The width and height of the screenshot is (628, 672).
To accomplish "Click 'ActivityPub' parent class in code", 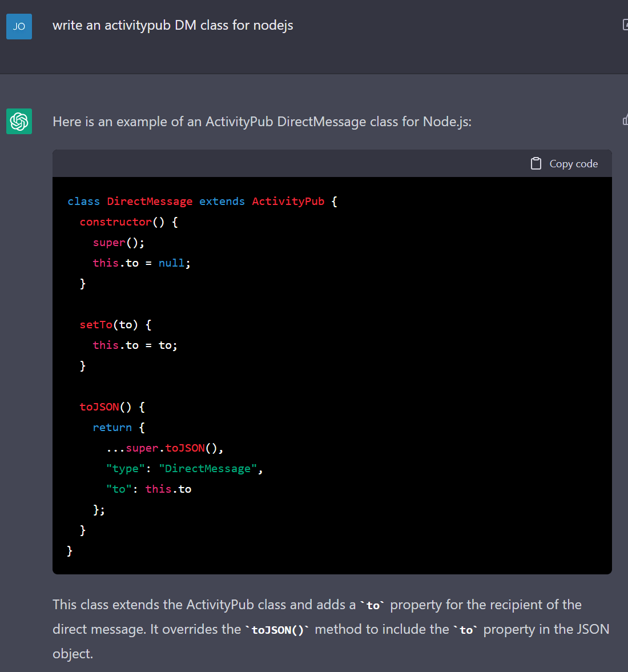I will (288, 202).
